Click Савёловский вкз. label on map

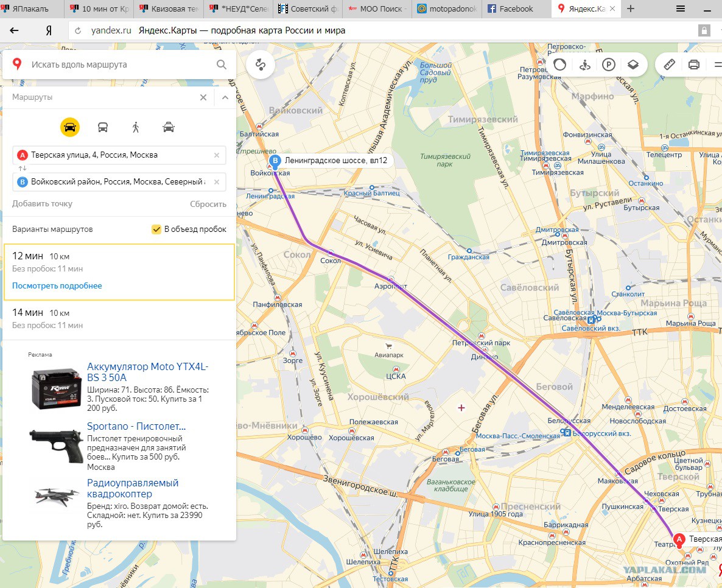pyautogui.click(x=591, y=328)
